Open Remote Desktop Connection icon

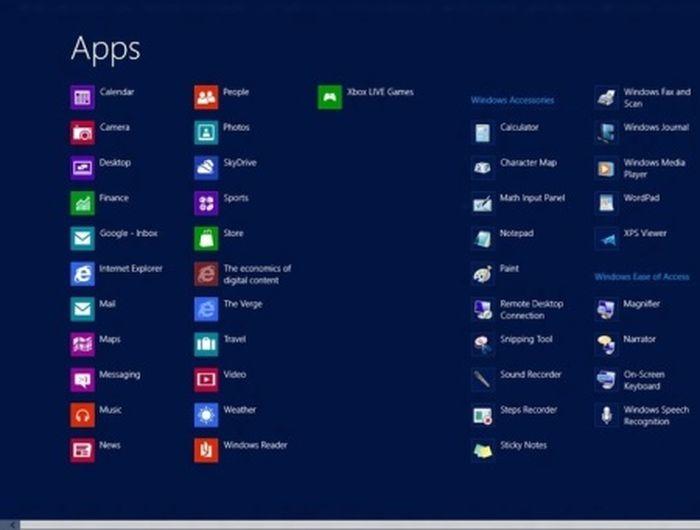tap(483, 309)
